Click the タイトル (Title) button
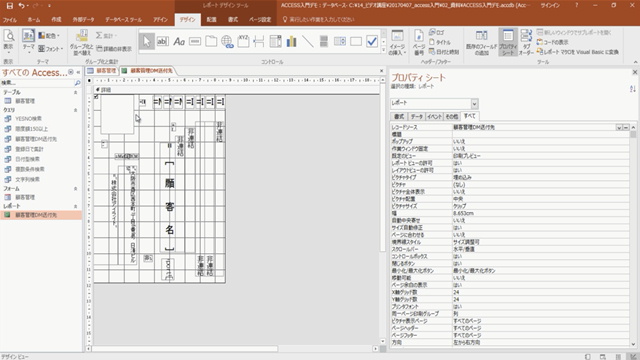Screen dimensions: 640x360 point(440,42)
